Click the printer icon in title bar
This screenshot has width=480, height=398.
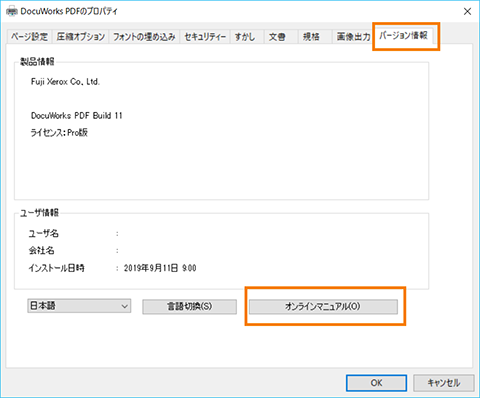point(12,11)
